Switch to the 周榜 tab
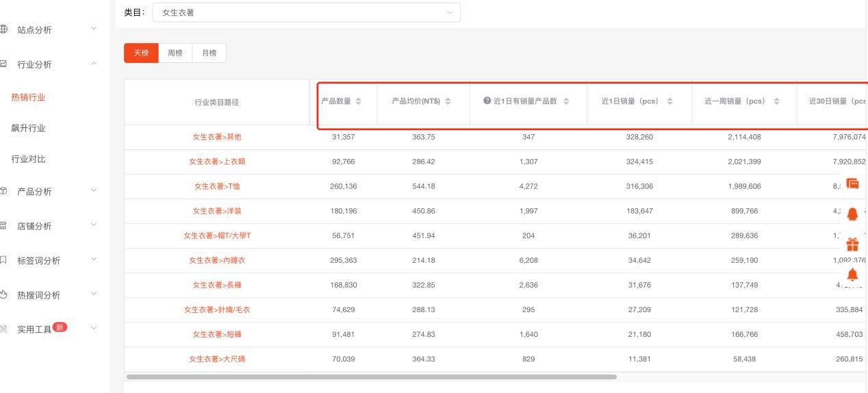868x393 pixels. [x=175, y=53]
